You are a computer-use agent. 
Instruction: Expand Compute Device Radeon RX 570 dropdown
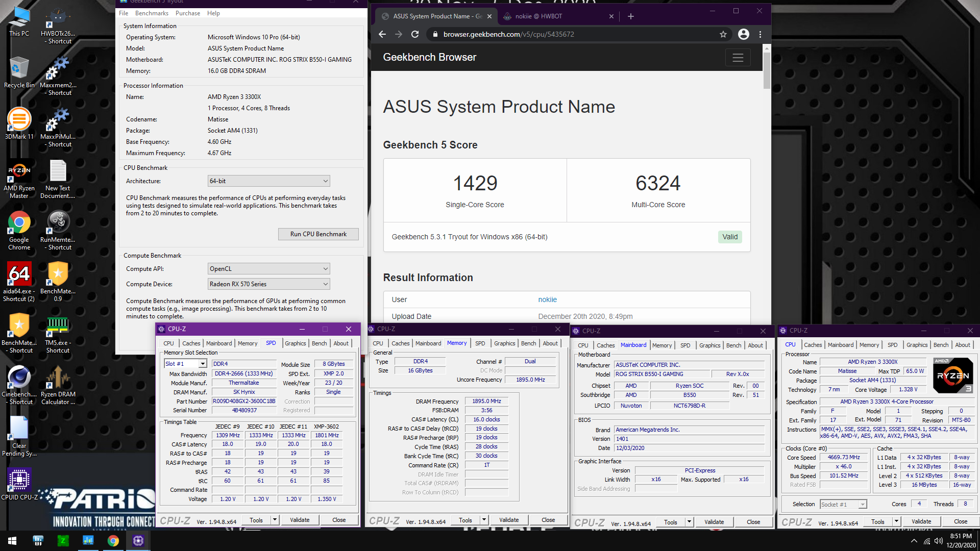click(269, 284)
